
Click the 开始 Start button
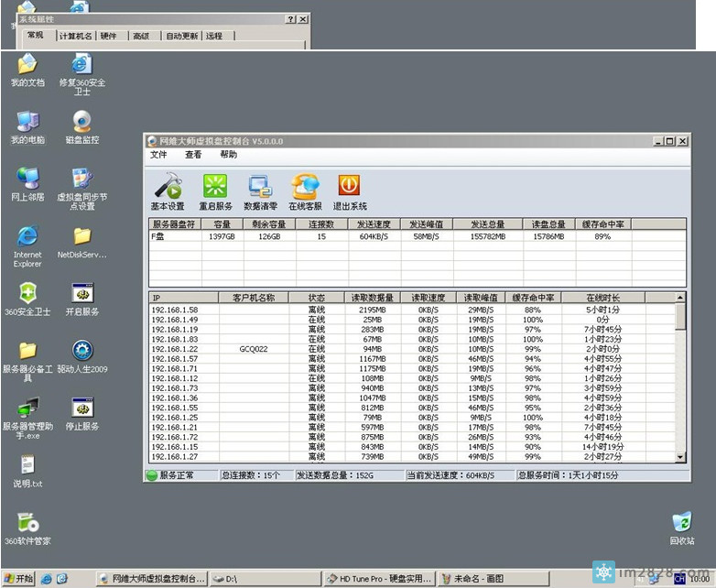[x=18, y=579]
